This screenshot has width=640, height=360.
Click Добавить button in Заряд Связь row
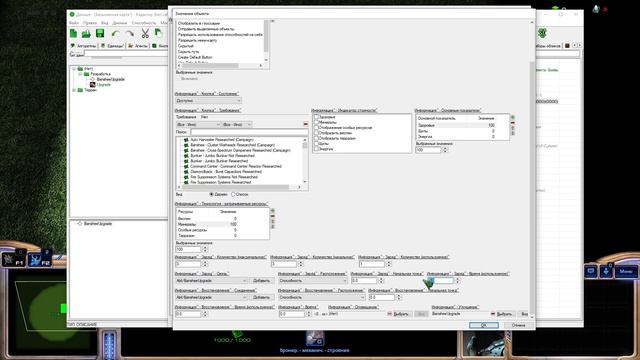click(x=261, y=281)
